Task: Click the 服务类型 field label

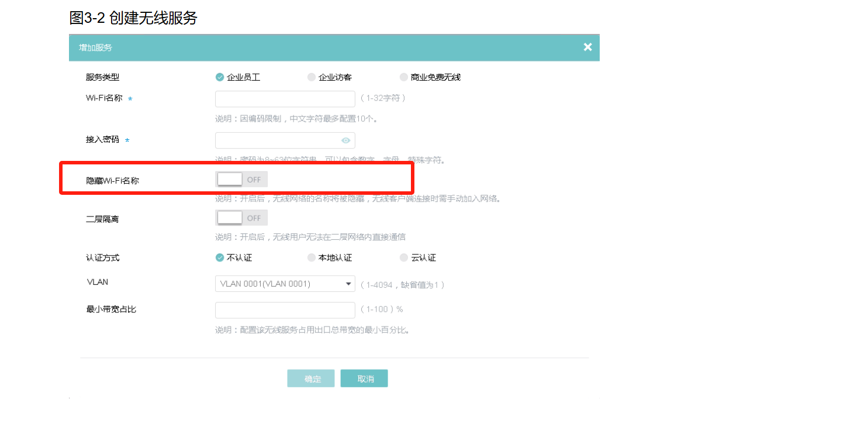Action: point(103,77)
